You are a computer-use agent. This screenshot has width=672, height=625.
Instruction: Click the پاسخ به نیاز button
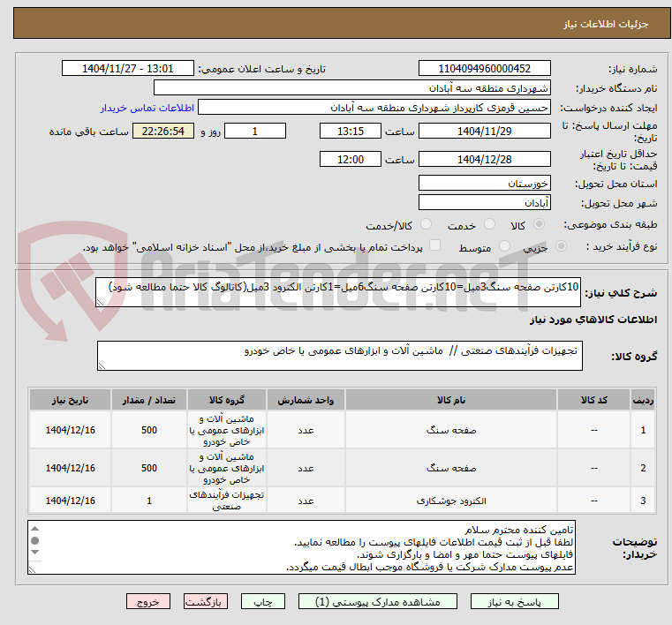pyautogui.click(x=514, y=602)
